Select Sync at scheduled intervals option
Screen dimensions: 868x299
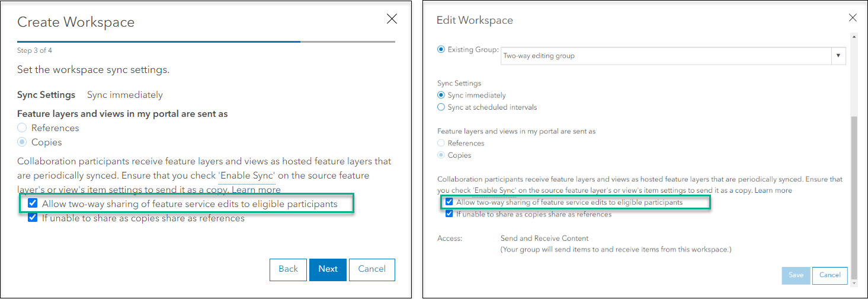[441, 107]
